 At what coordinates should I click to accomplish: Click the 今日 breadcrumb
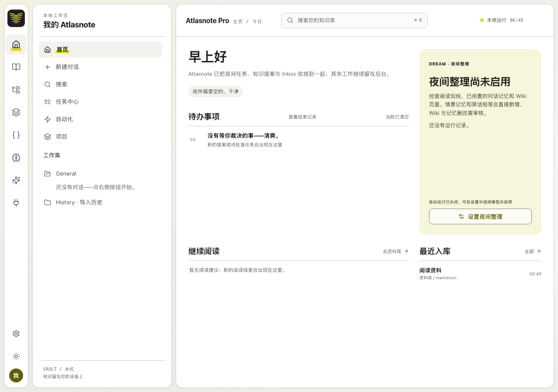click(x=257, y=21)
